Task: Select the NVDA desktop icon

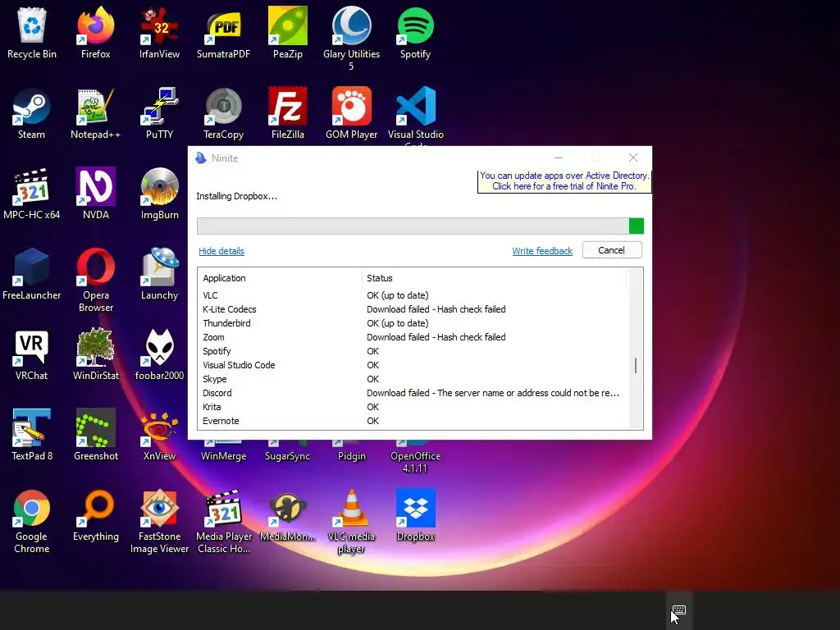Action: coord(95,186)
